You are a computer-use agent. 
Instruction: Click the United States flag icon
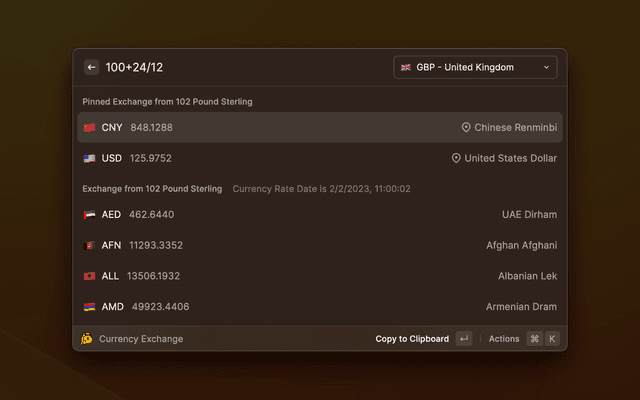pyautogui.click(x=90, y=158)
